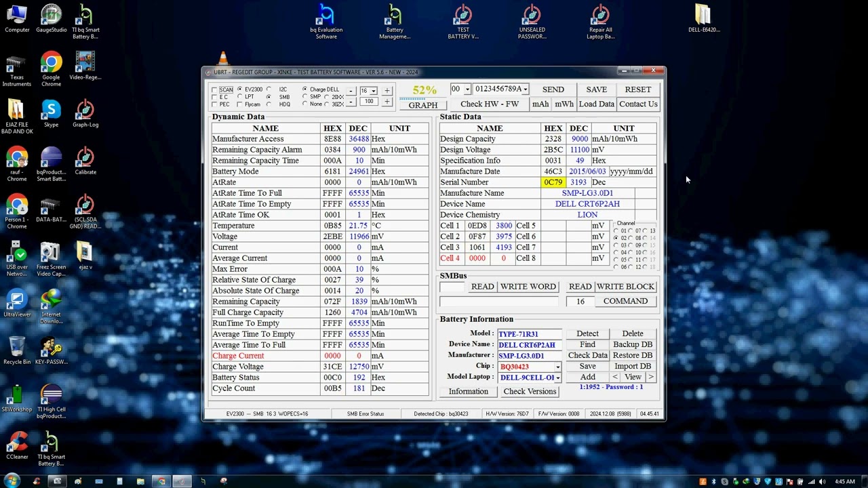Click WRITE WORD SMBus button
The height and width of the screenshot is (488, 868).
pyautogui.click(x=528, y=287)
